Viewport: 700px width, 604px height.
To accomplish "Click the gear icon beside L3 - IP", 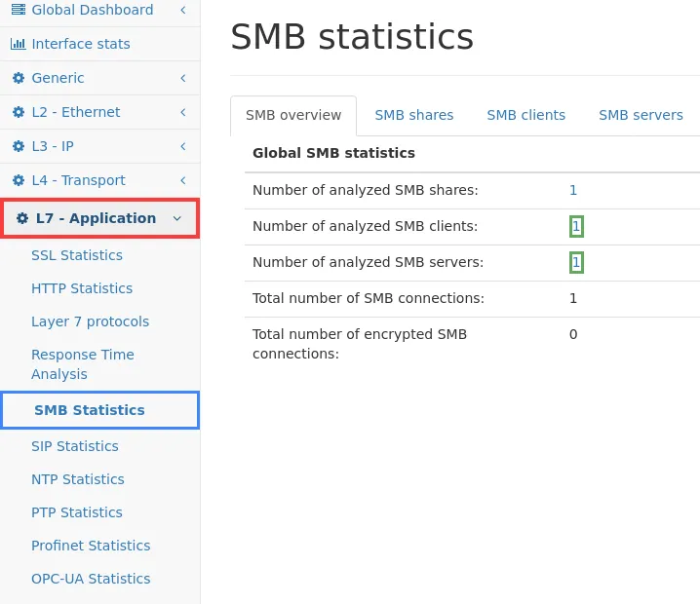I will pos(19,146).
